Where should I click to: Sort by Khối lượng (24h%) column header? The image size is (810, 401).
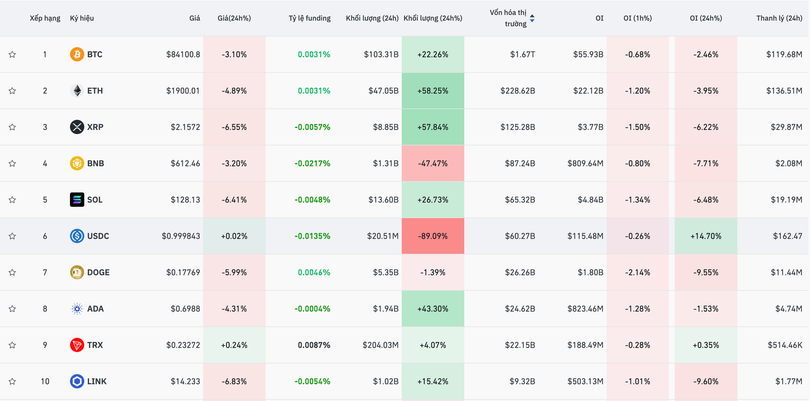pos(432,18)
